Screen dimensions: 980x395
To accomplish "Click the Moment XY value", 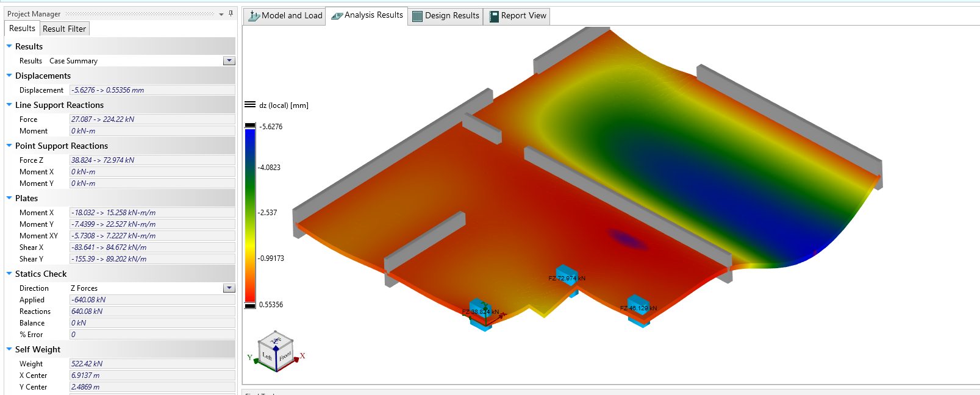I will (x=152, y=236).
